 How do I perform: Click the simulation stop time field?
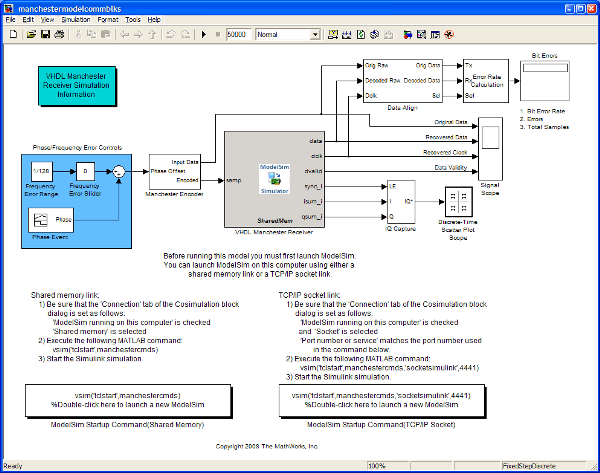tap(238, 34)
